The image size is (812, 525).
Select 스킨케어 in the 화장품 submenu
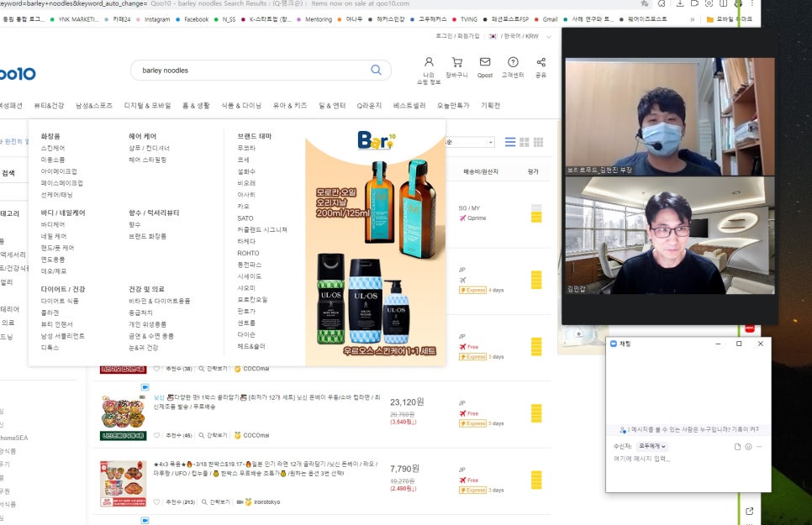click(53, 148)
